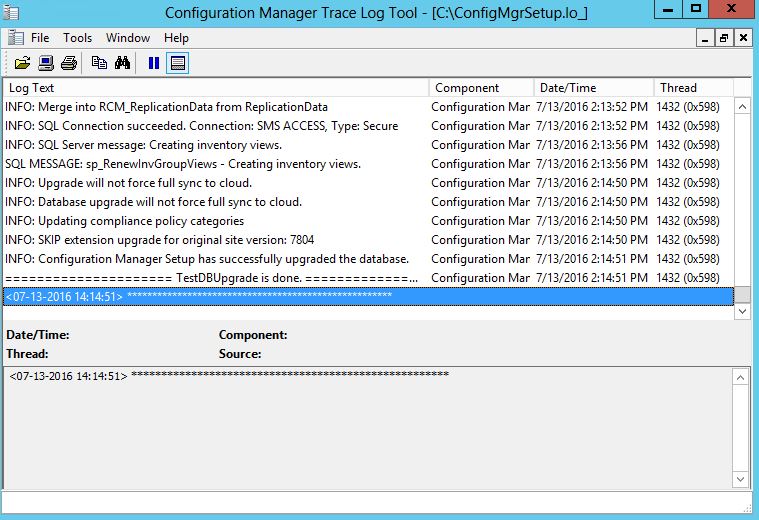This screenshot has height=520, width=759.
Task: Select the TestDBUpgrade is done log row
Action: click(210, 278)
